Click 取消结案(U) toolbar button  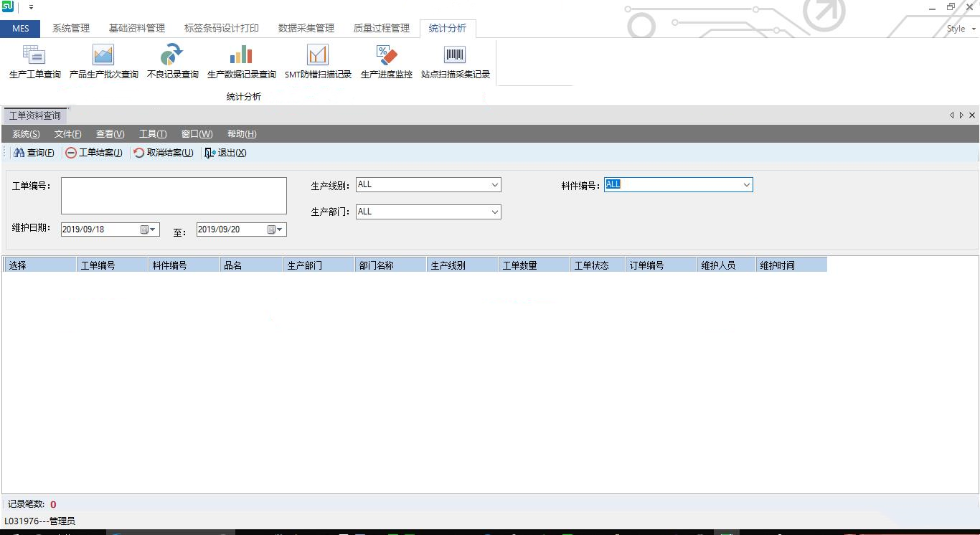coord(163,153)
